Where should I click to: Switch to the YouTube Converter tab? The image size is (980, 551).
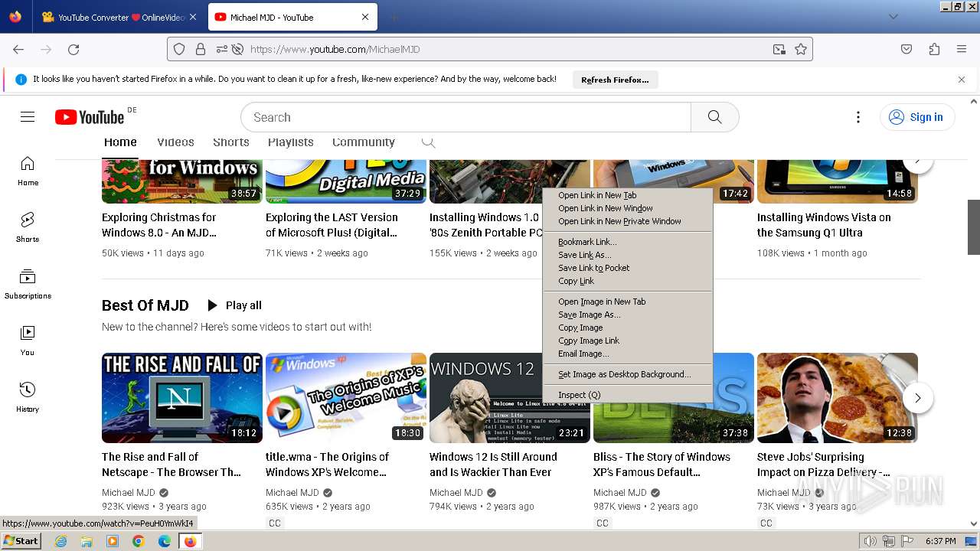coord(119,17)
